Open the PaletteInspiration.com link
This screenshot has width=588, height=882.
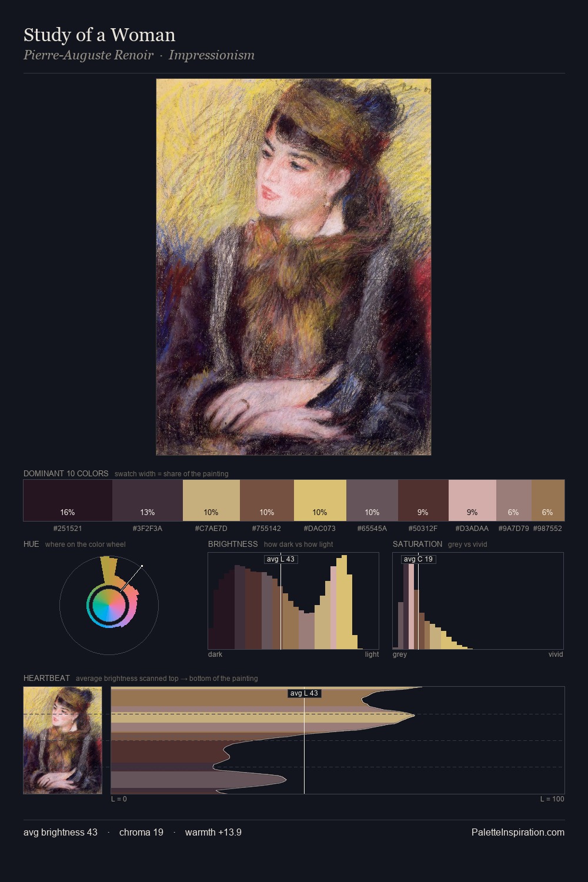pyautogui.click(x=518, y=832)
